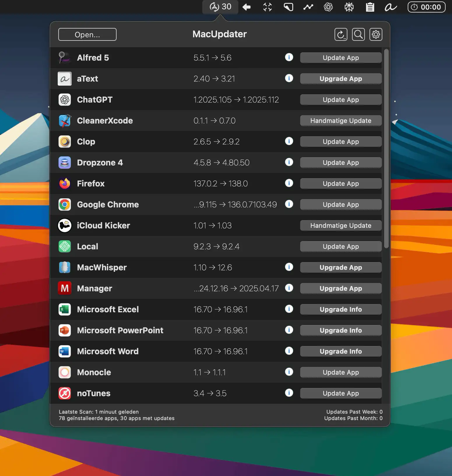Click the Microsoft PowerPoint icon
Screen dimensions: 452x476
point(65,330)
